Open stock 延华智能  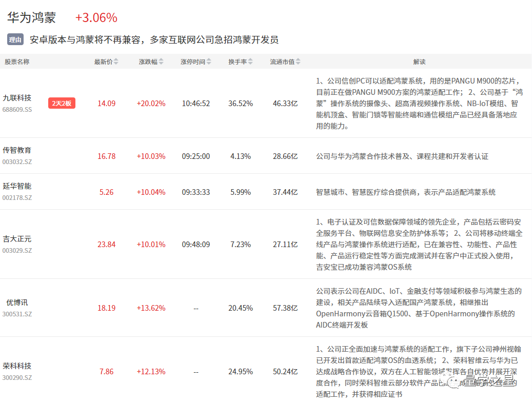(x=17, y=186)
